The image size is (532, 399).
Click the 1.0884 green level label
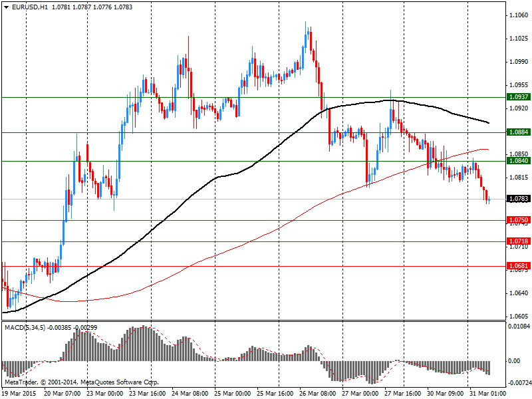519,132
